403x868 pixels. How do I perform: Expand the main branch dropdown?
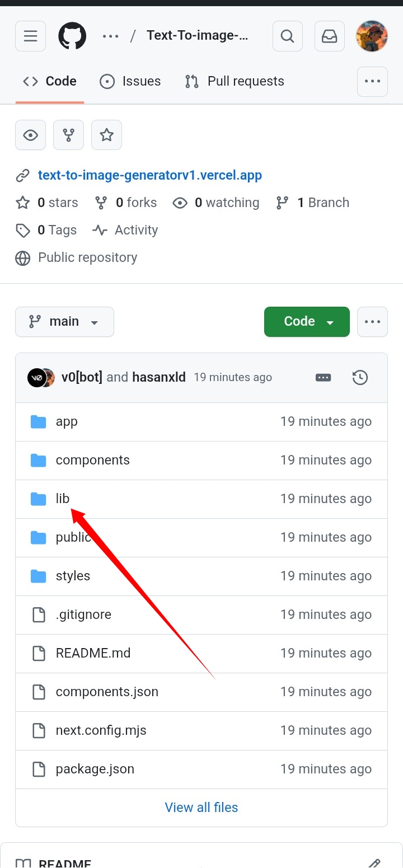tap(64, 322)
